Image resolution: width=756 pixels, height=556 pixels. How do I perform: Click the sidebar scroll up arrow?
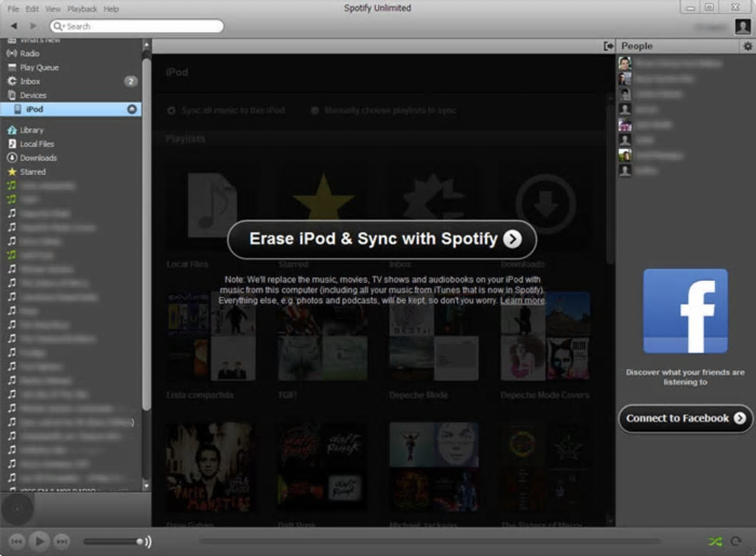pyautogui.click(x=147, y=45)
